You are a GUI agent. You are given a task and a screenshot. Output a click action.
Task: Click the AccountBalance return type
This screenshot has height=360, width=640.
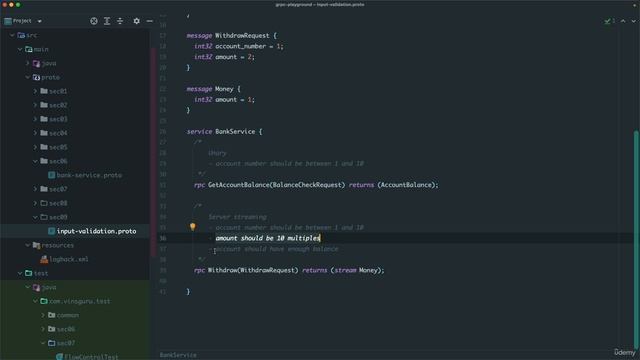tap(406, 185)
